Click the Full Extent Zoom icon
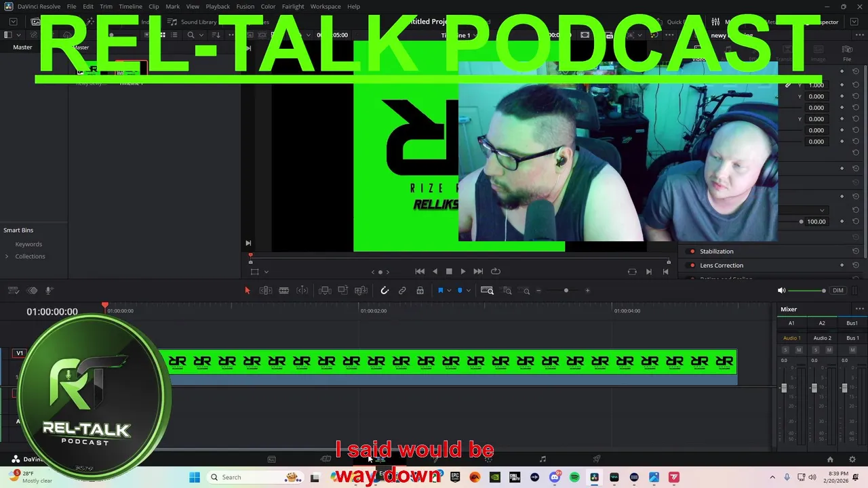Screen dimensions: 868x488 [x=487, y=291]
